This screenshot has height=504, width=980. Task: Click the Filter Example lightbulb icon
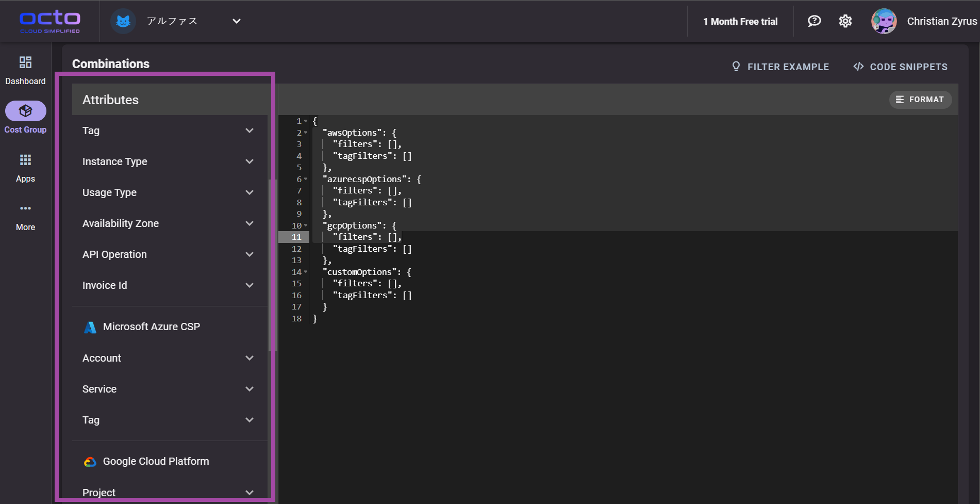pos(736,67)
